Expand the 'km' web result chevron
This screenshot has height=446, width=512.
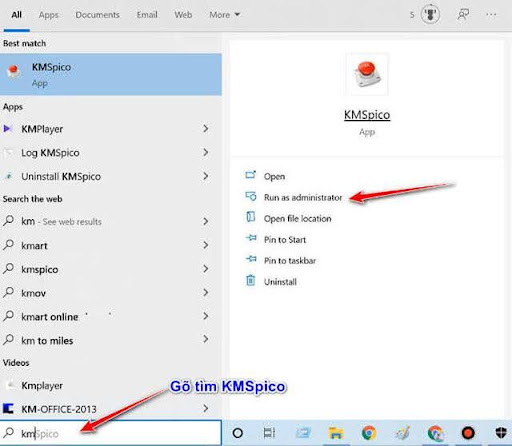point(206,221)
